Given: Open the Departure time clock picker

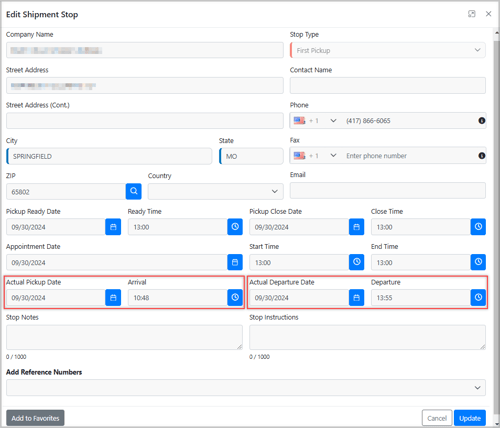Looking at the screenshot, I should [478, 297].
